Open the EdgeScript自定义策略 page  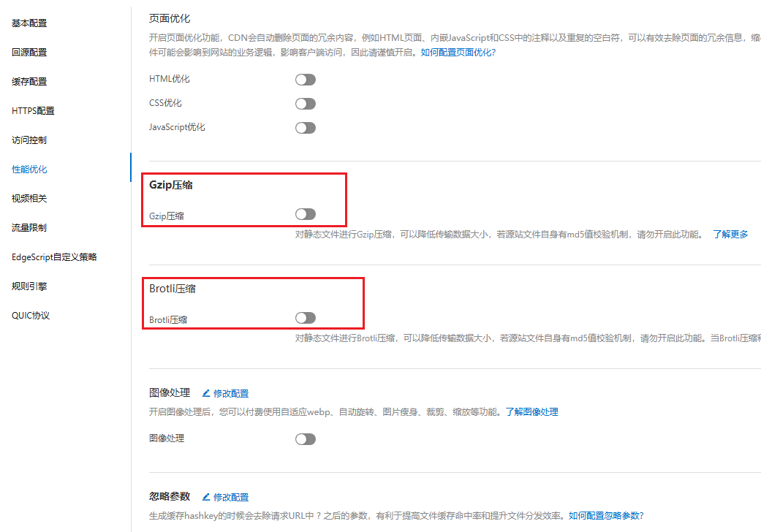pyautogui.click(x=54, y=257)
